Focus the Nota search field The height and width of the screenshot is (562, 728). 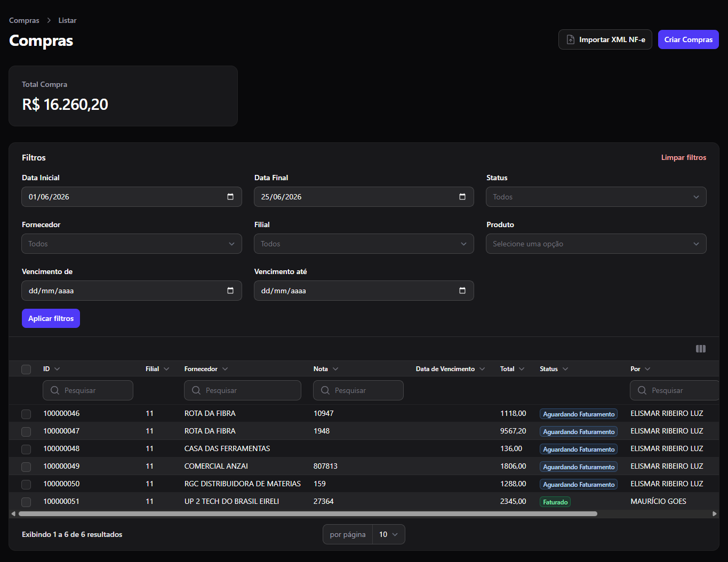358,390
